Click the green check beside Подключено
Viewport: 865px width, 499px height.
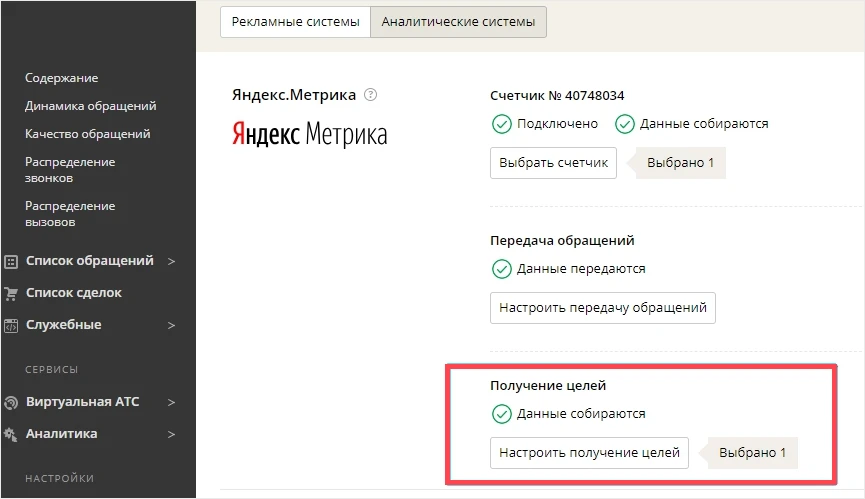pos(501,124)
